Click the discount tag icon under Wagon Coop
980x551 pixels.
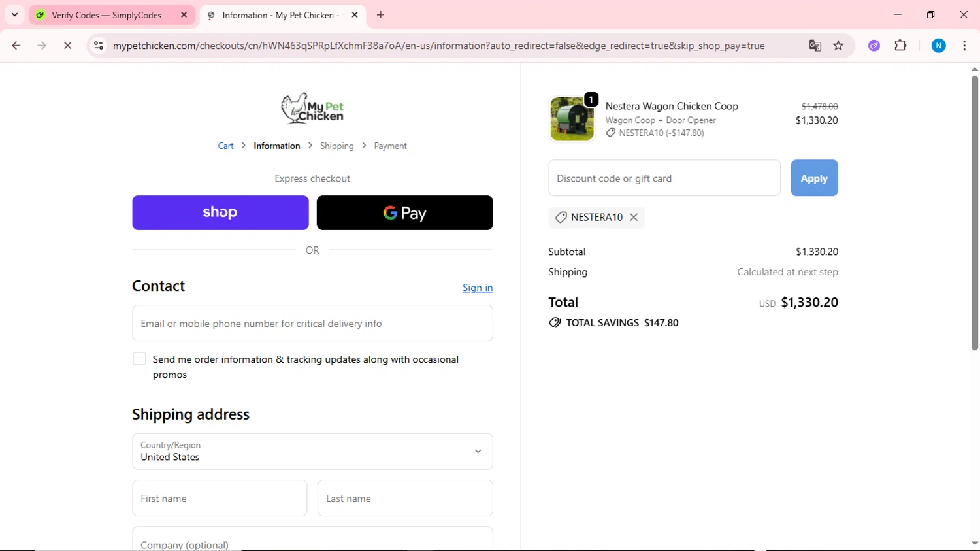point(610,133)
